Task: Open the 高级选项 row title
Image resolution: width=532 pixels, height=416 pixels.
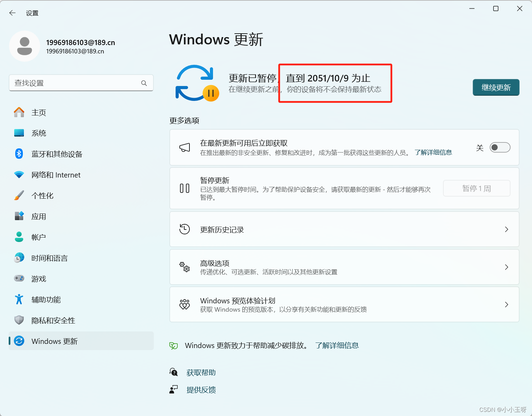Action: [215, 263]
